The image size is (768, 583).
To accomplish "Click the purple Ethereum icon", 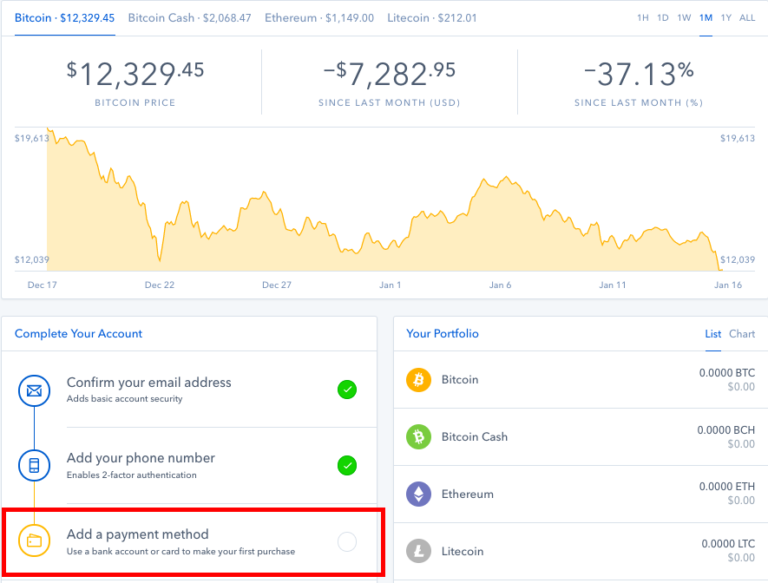I will pyautogui.click(x=418, y=494).
